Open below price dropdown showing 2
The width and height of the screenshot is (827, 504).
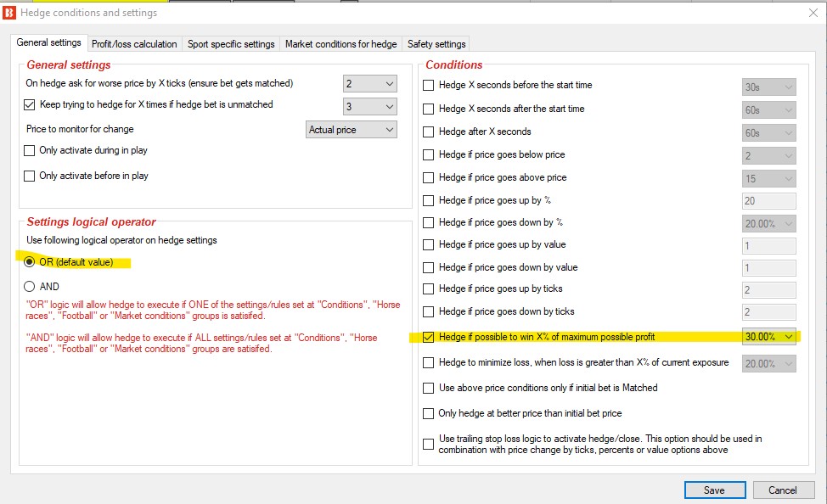pyautogui.click(x=769, y=156)
